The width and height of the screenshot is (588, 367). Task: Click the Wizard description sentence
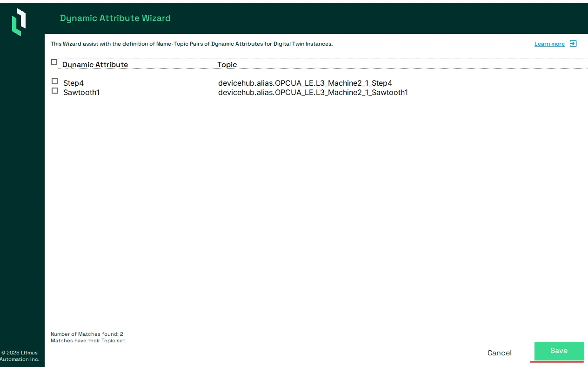tap(192, 44)
